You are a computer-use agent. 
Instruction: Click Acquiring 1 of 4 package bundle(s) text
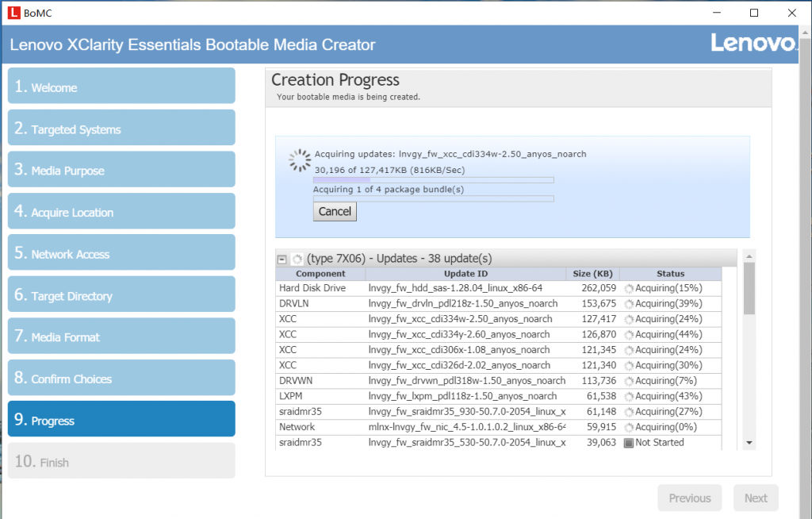tap(389, 189)
